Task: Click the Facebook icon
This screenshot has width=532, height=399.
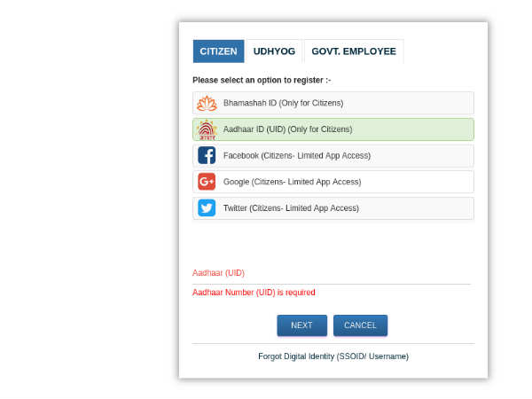Action: [x=206, y=156]
